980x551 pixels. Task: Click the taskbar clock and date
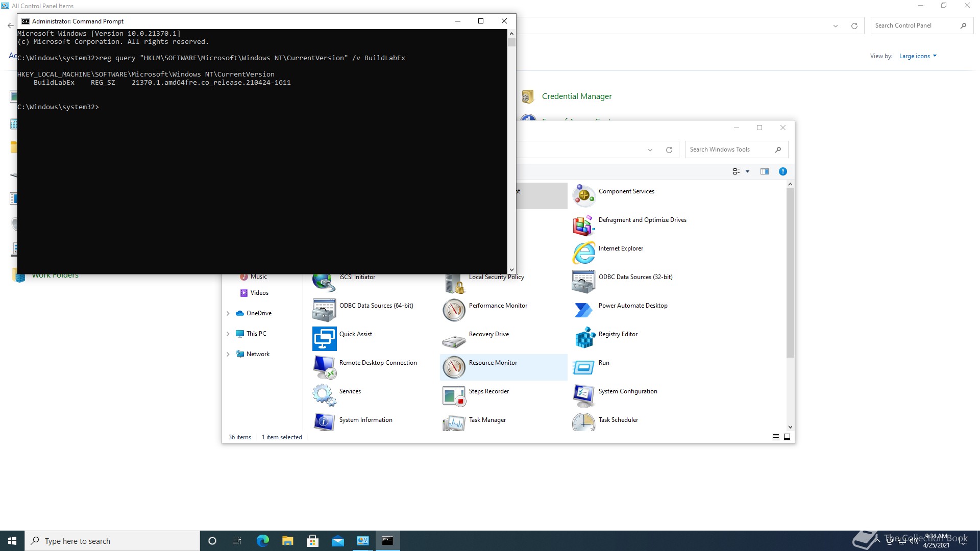936,541
